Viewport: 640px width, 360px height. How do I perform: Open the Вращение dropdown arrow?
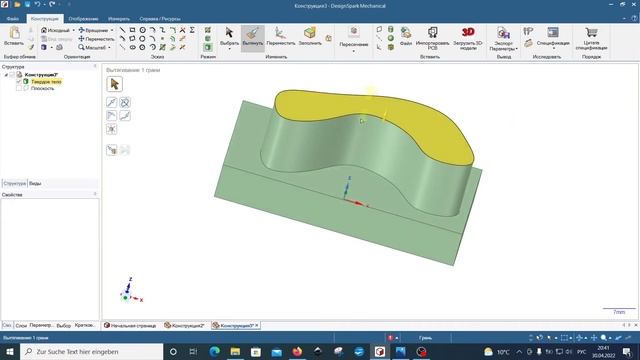(112, 30)
